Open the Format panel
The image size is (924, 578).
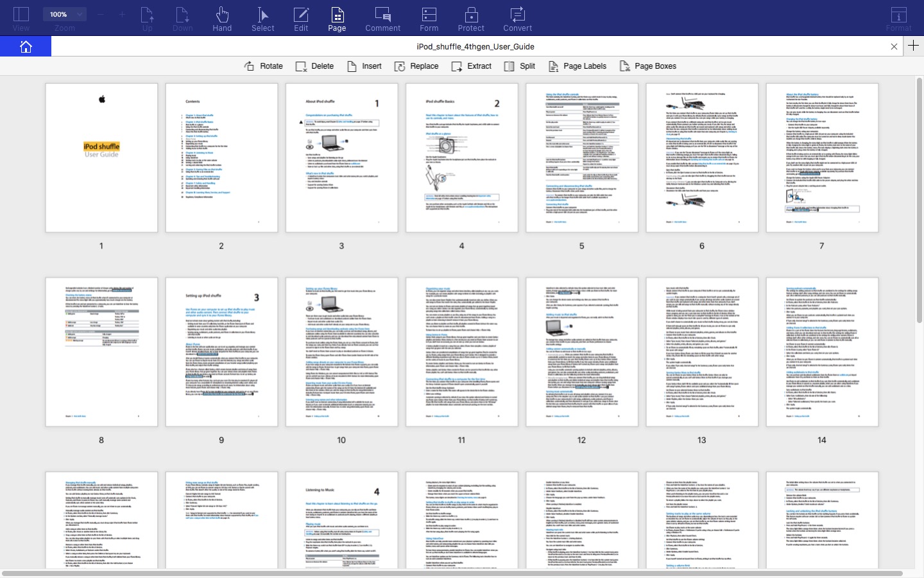coord(898,19)
